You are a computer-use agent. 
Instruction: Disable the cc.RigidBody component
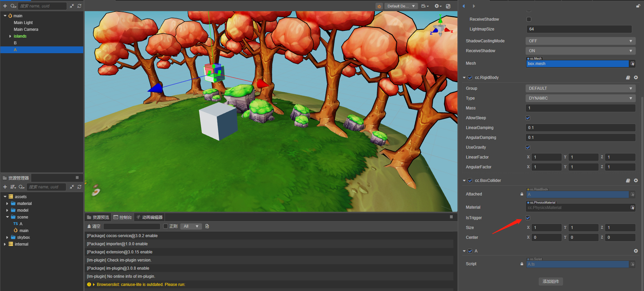pyautogui.click(x=470, y=78)
